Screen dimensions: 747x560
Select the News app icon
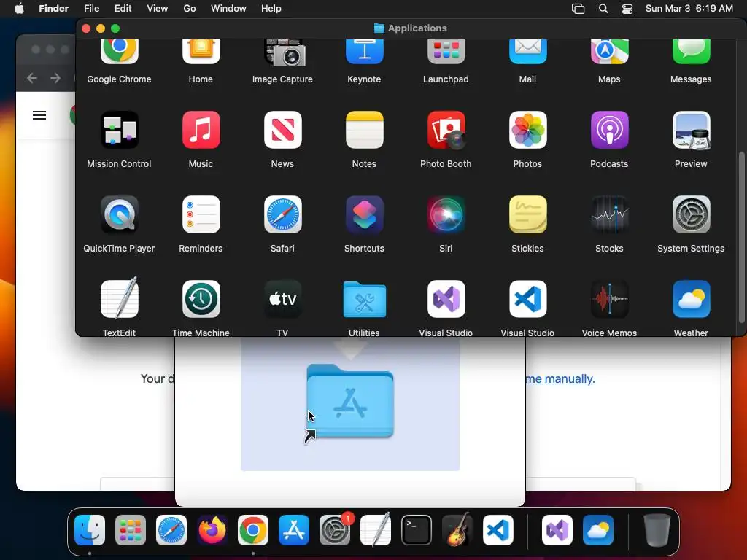282,130
